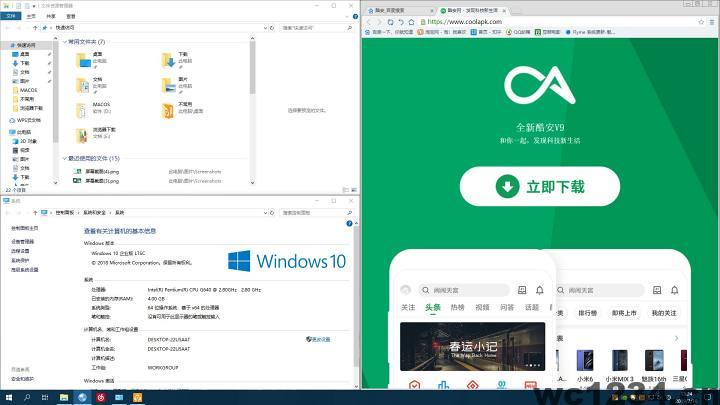Image resolution: width=720 pixels, height=405 pixels.
Task: Open the orange app icon on taskbar
Action: pyautogui.click(x=137, y=398)
